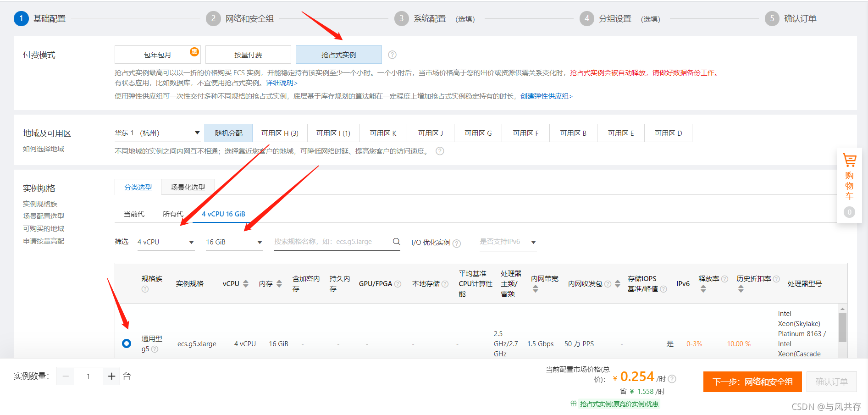Click help icon next to 基准/峰值 header
The height and width of the screenshot is (415, 868).
click(x=663, y=289)
